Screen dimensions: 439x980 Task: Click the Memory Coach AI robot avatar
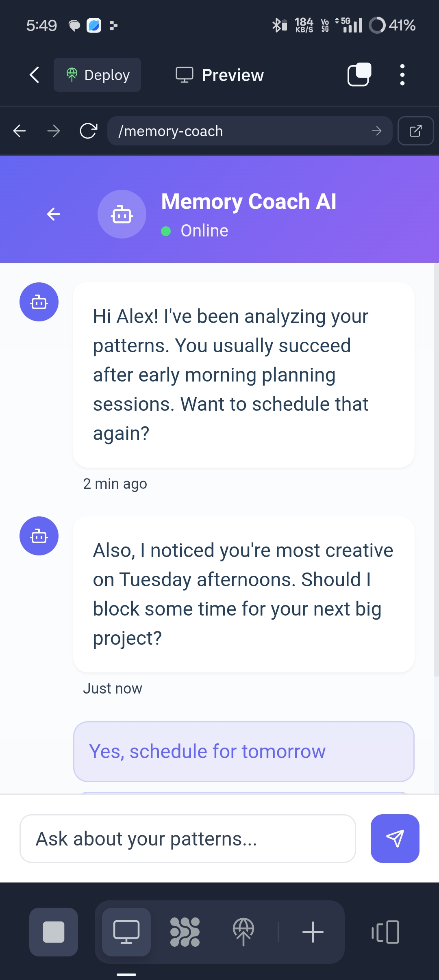click(122, 214)
